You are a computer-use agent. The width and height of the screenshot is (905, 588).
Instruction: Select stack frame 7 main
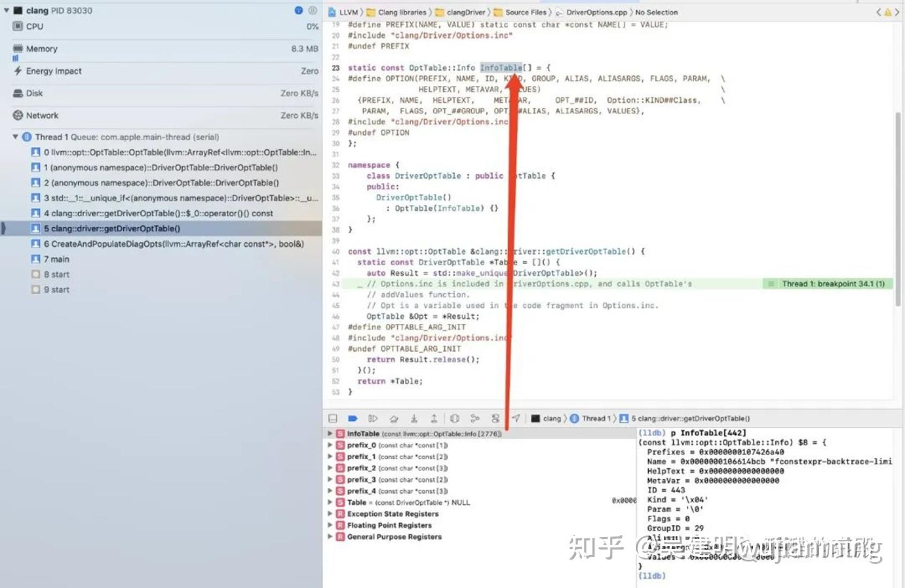click(x=161, y=259)
